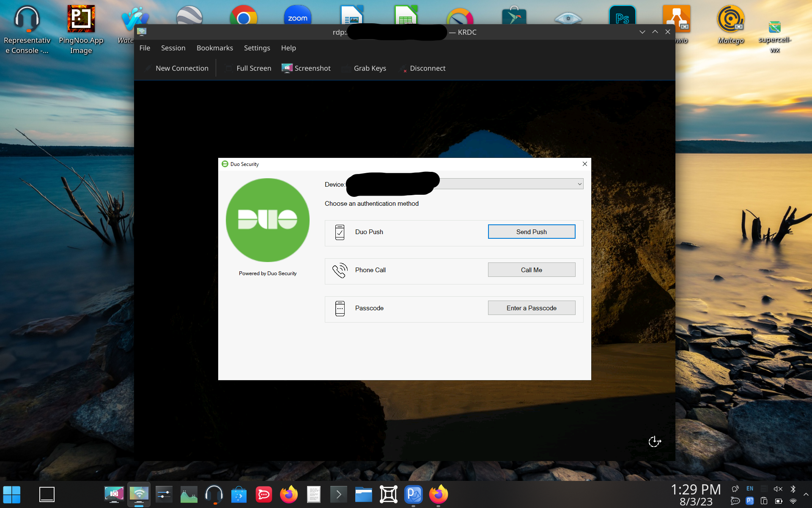Open the Session menu
This screenshot has height=508, width=812.
[173, 48]
